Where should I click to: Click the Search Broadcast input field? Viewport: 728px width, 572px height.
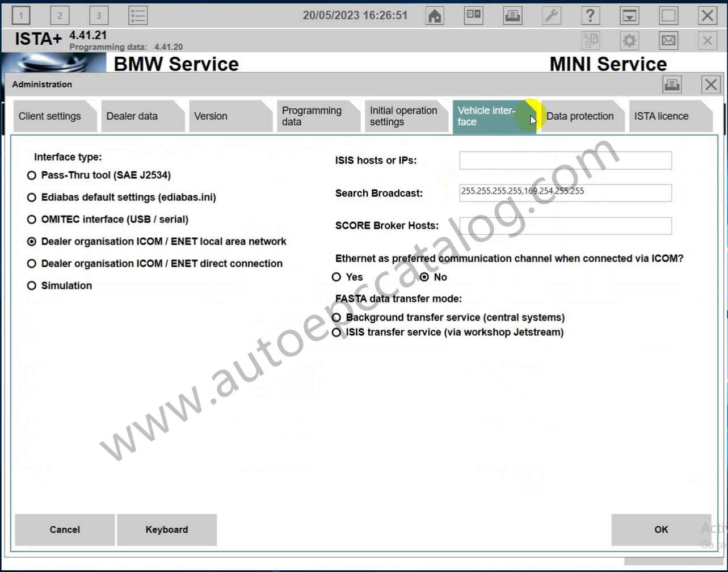pos(566,193)
